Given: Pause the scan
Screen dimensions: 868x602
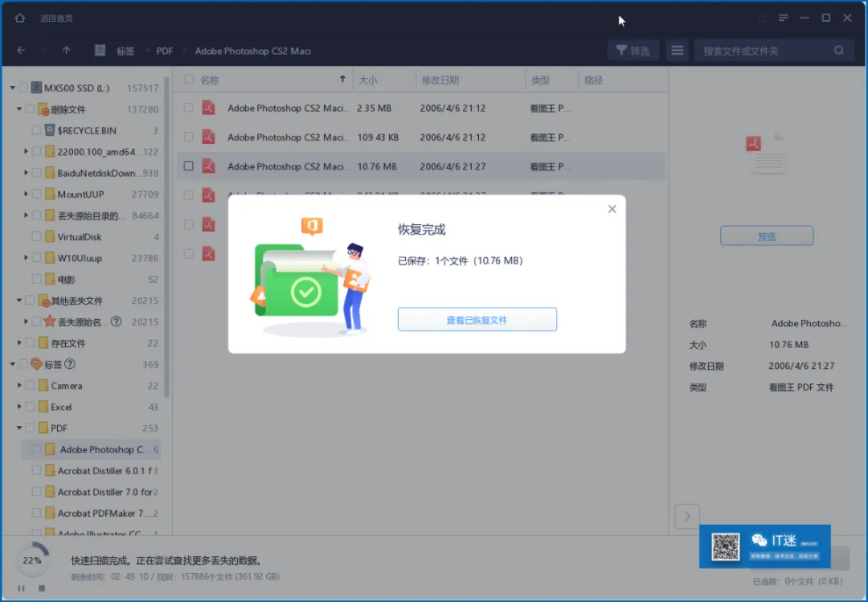Looking at the screenshot, I should [21, 588].
